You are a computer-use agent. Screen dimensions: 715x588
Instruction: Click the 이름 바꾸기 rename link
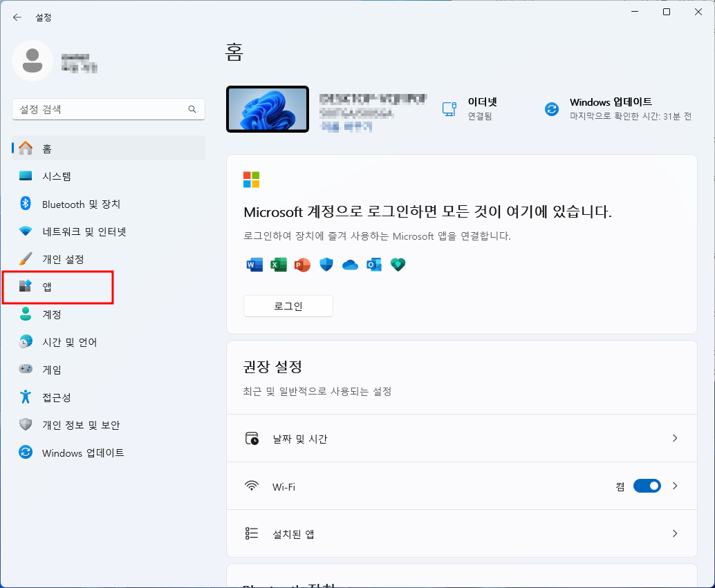coord(347,126)
